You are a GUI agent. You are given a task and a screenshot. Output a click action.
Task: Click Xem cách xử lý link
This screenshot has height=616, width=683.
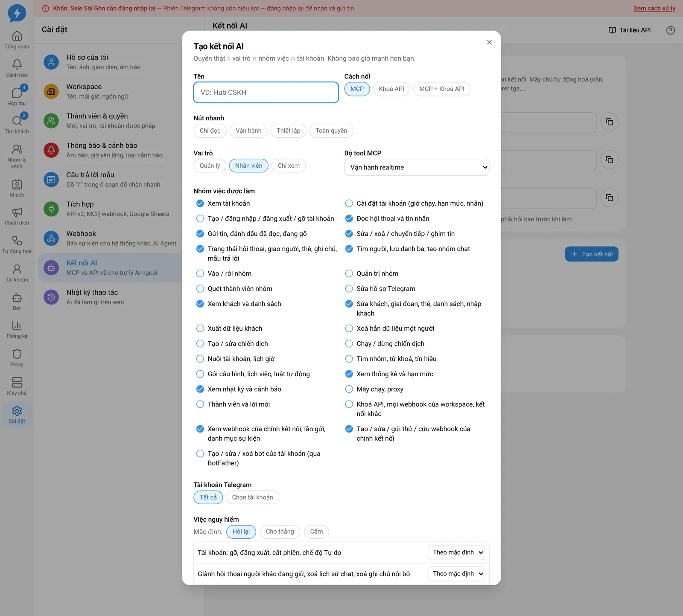point(654,8)
